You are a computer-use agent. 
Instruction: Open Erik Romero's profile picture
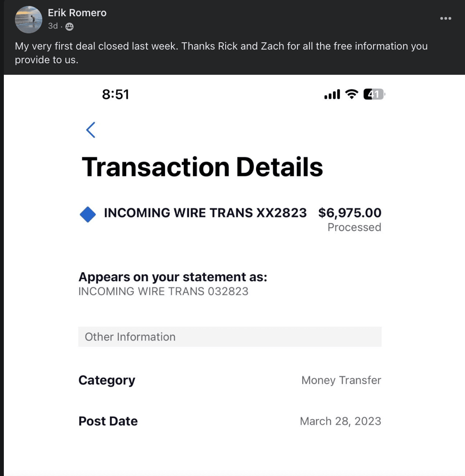click(x=29, y=19)
